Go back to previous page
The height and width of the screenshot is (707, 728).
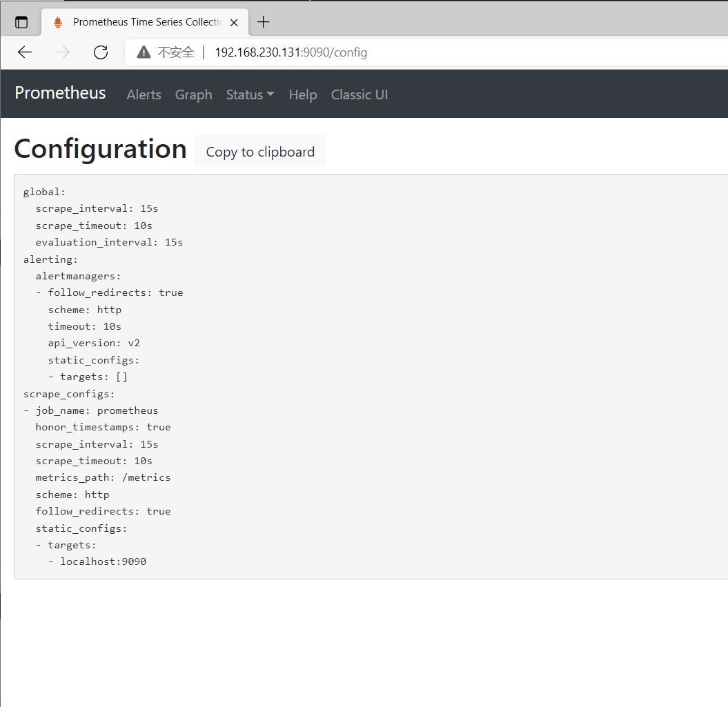pyautogui.click(x=25, y=52)
